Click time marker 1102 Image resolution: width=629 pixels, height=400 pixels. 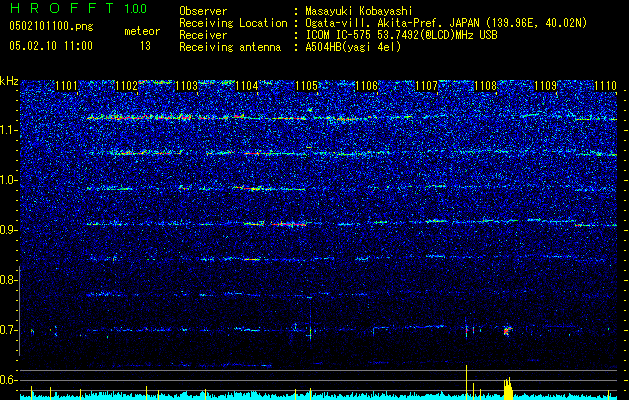click(x=126, y=85)
